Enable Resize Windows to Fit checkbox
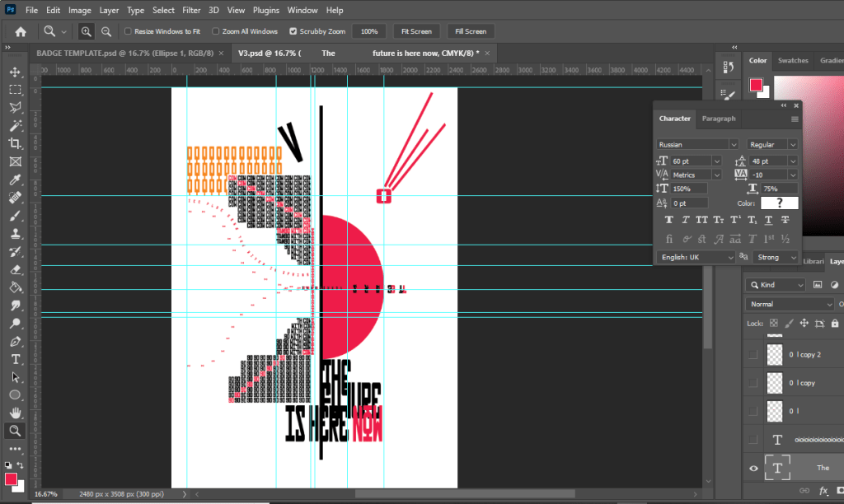Viewport: 844px width, 504px height. coord(128,31)
